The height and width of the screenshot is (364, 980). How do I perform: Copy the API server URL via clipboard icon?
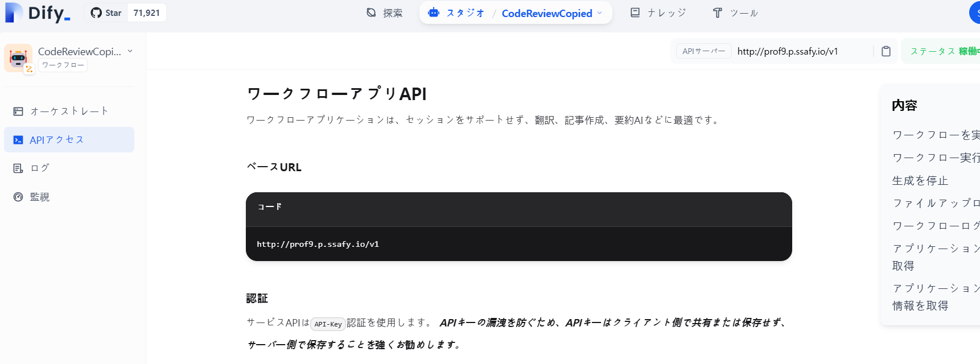886,51
